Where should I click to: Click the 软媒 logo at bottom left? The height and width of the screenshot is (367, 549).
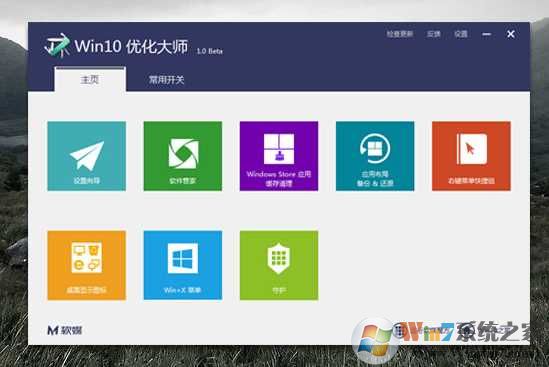coord(65,330)
